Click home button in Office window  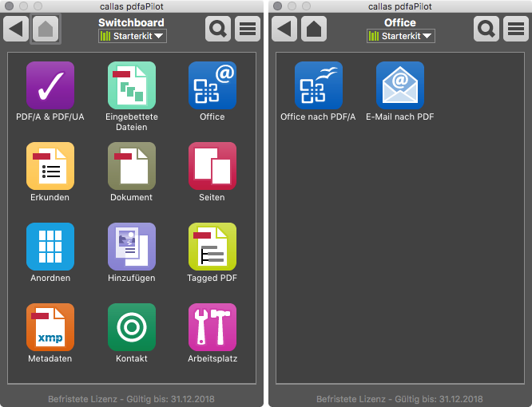(x=314, y=29)
